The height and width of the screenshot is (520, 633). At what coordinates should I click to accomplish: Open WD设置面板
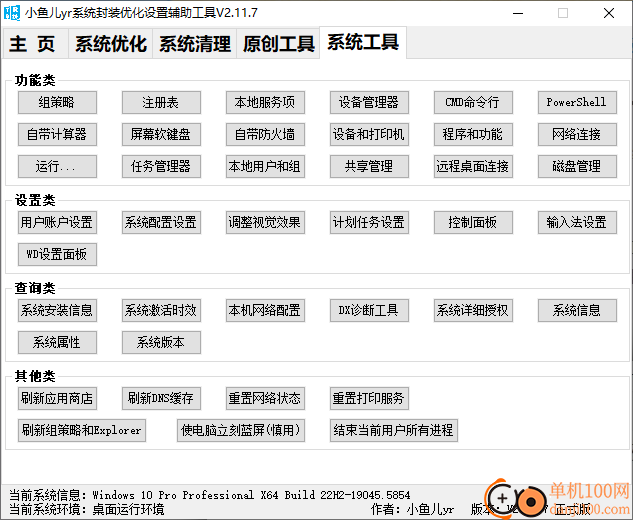click(x=57, y=254)
